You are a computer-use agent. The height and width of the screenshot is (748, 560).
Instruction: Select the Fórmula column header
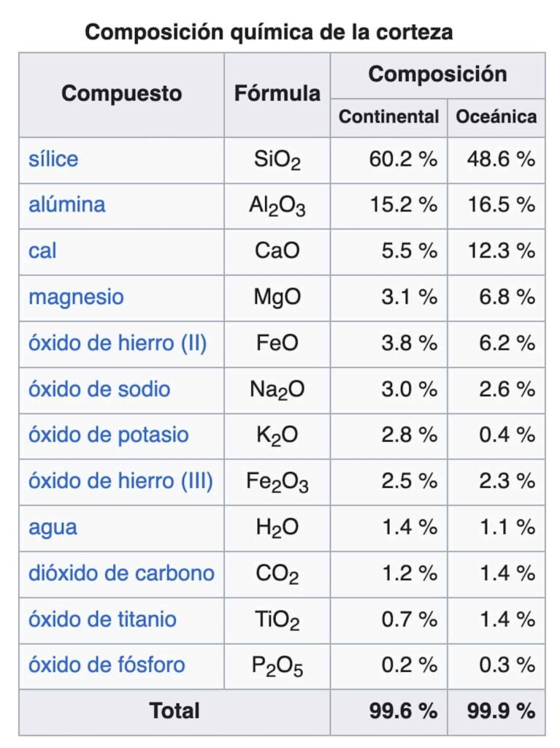[x=277, y=93]
